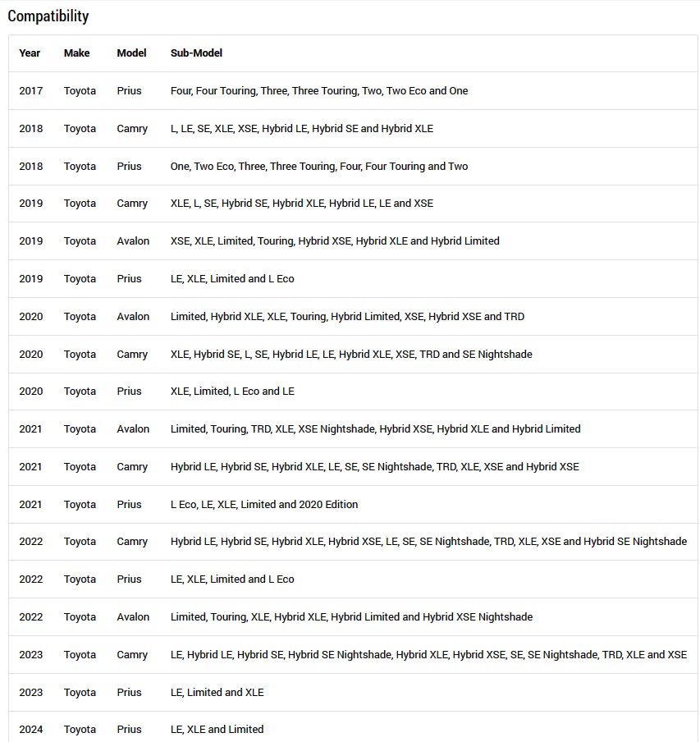Select 2020 Avalon row with TRD trim

click(353, 317)
